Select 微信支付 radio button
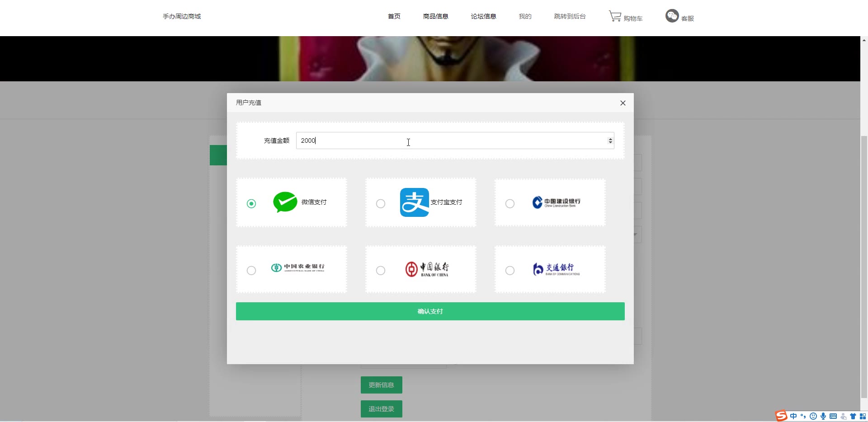Image resolution: width=868 pixels, height=422 pixels. coord(251,204)
